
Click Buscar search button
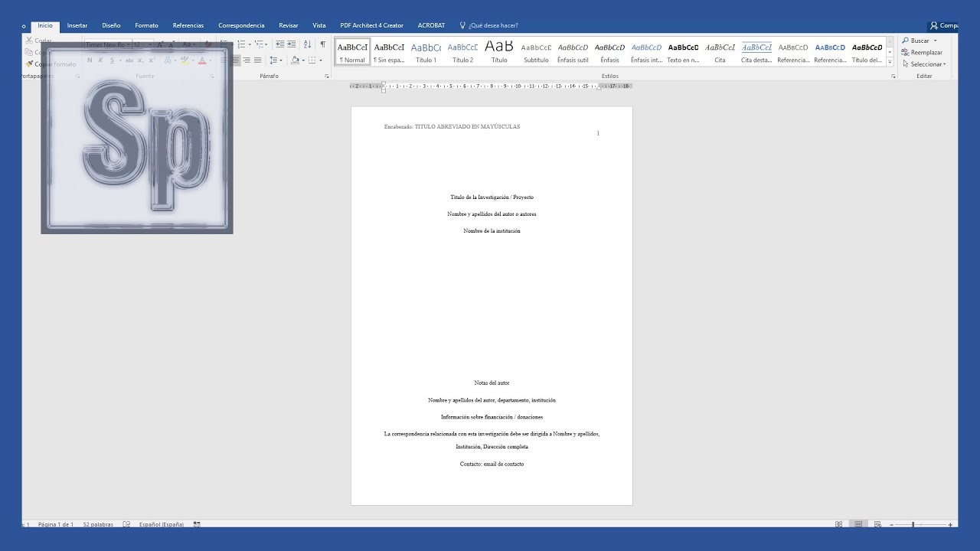click(x=915, y=41)
